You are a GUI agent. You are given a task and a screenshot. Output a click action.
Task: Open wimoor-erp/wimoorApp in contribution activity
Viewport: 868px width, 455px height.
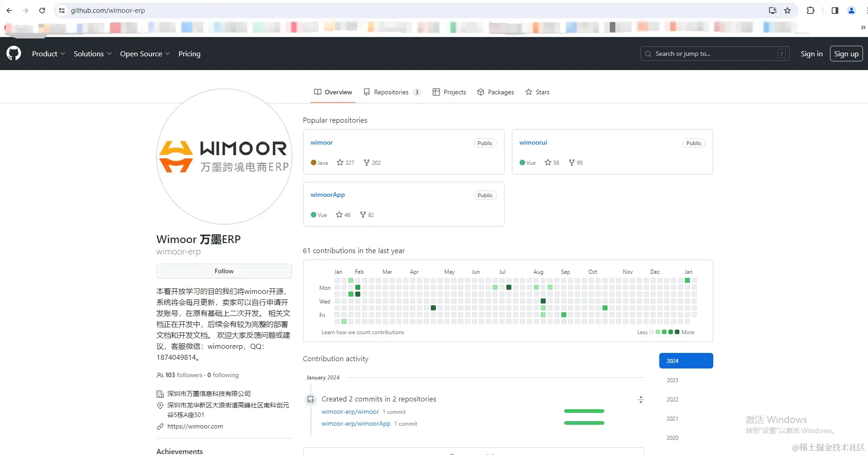point(356,424)
